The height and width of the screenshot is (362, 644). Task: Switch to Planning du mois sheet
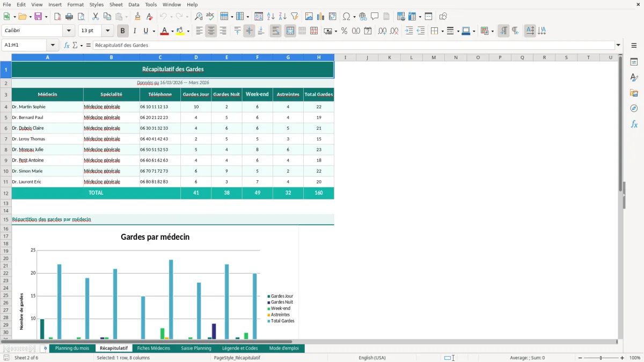(x=72, y=349)
